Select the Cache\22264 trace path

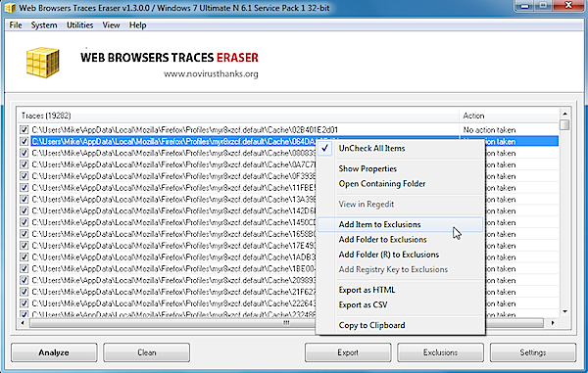(x=173, y=303)
